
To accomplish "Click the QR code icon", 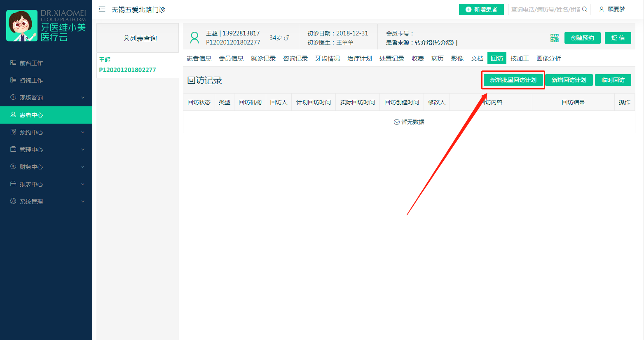I will click(554, 38).
